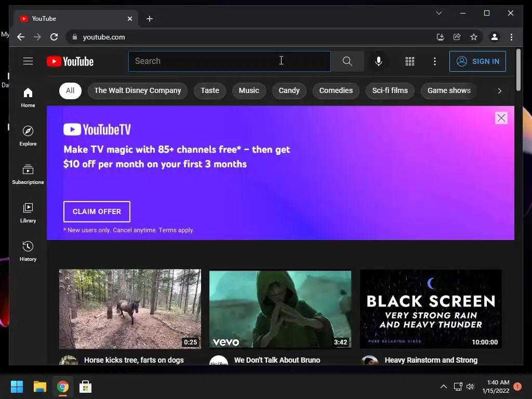
Task: Open YouTube settings three-dot menu
Action: 435,61
